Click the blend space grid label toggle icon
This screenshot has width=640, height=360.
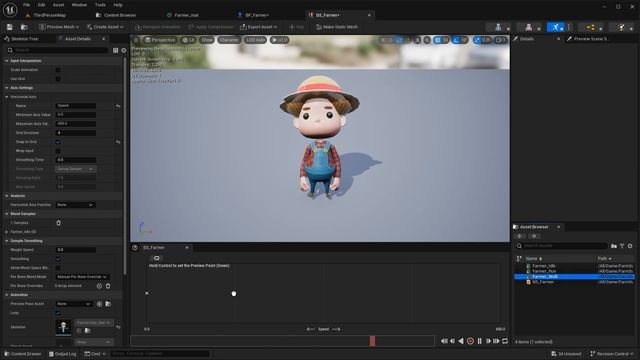156,258
